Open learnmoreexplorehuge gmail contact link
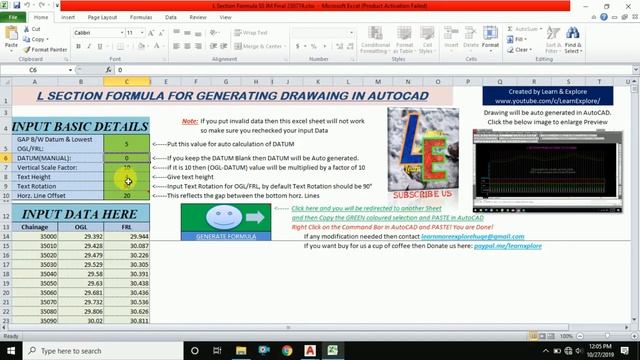640x360 pixels. pyautogui.click(x=473, y=236)
